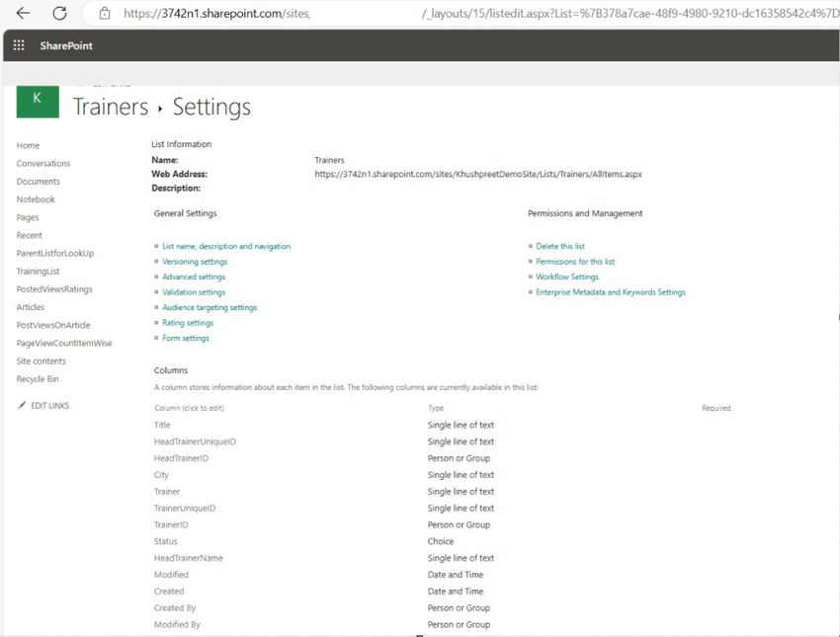
Task: Click the Created By column name
Action: tap(175, 608)
